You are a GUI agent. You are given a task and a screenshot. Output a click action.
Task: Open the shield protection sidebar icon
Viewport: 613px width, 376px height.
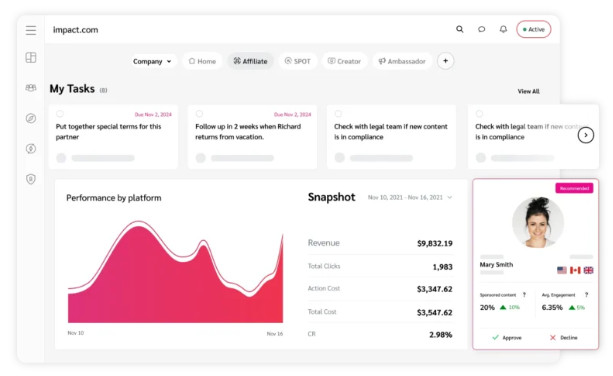pos(31,179)
